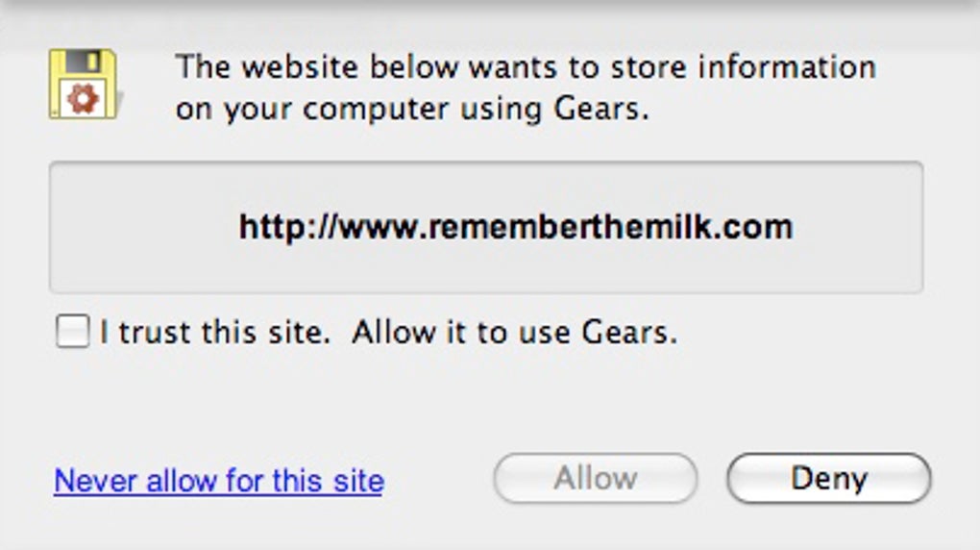Click the 'on your computer using Gears' line
The height and width of the screenshot is (550, 980).
click(x=412, y=110)
